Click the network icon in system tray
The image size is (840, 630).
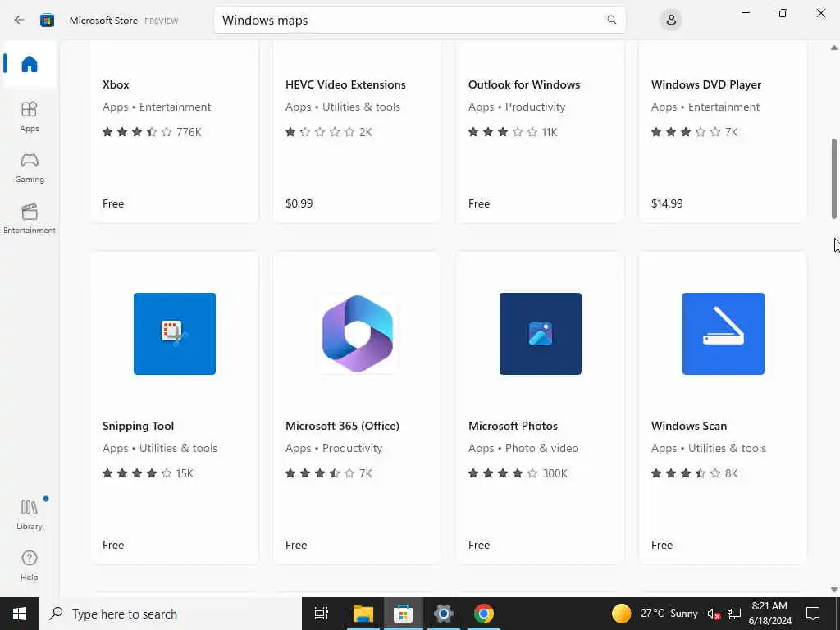click(734, 614)
